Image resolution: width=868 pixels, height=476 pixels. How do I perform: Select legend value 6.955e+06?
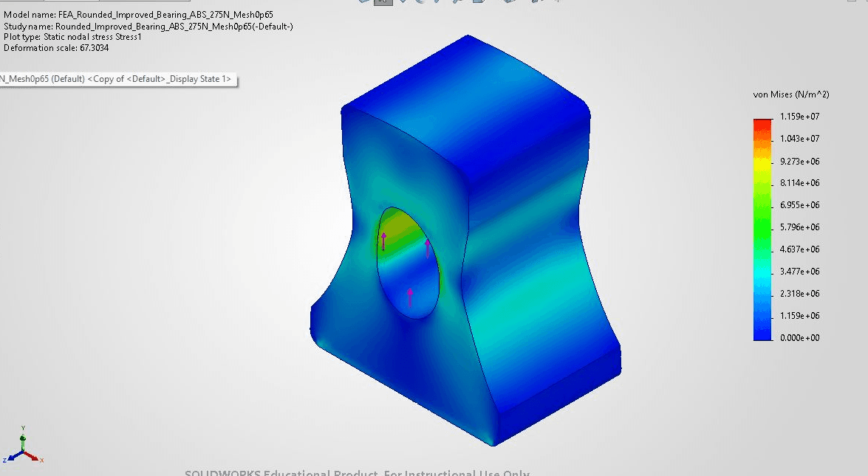pos(799,204)
